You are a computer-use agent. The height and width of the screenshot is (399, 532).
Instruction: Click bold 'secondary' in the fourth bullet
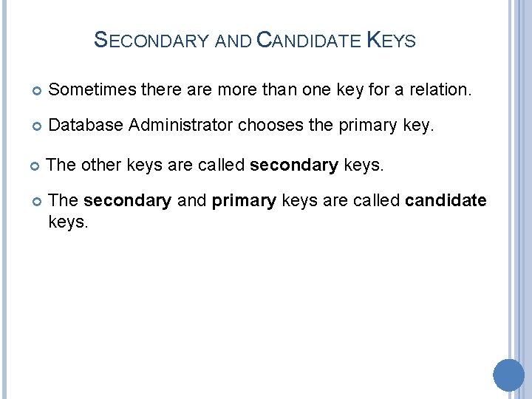128,201
